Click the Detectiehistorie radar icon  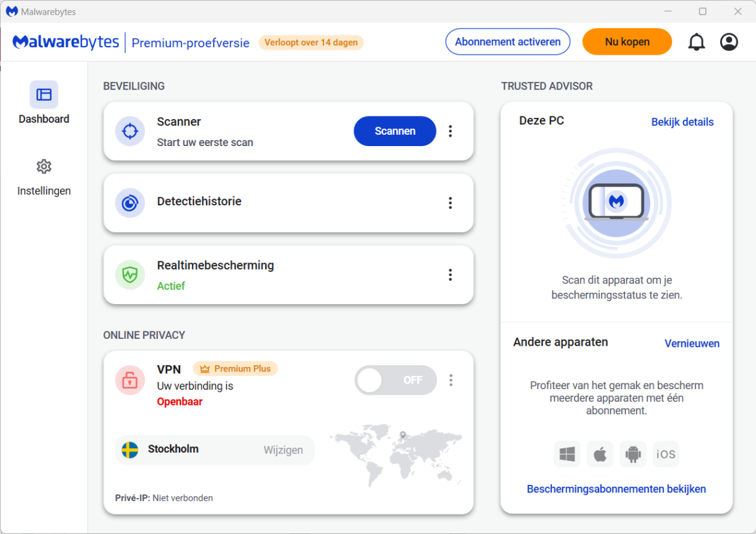click(130, 203)
